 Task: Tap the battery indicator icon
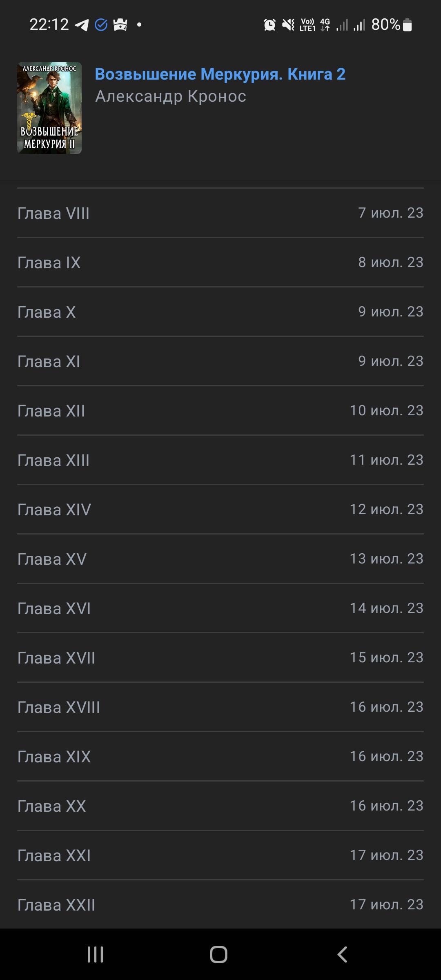point(408,25)
